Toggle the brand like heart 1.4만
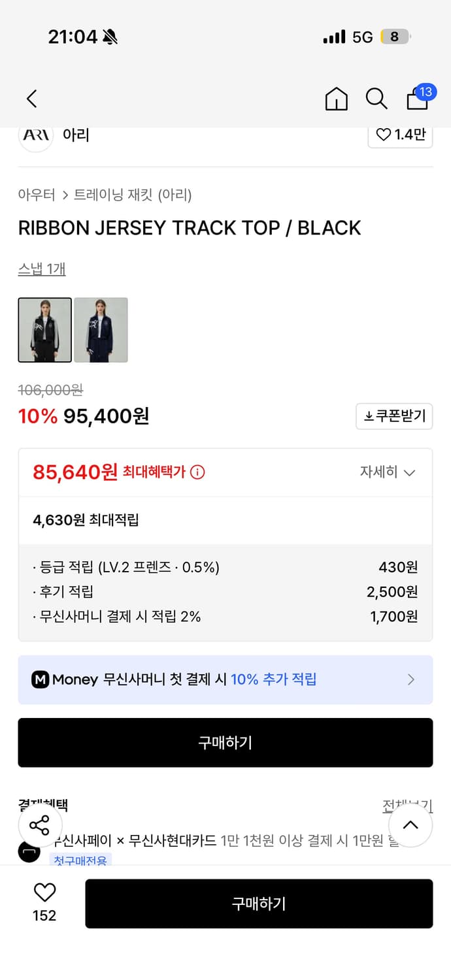451x980 pixels. tap(400, 135)
